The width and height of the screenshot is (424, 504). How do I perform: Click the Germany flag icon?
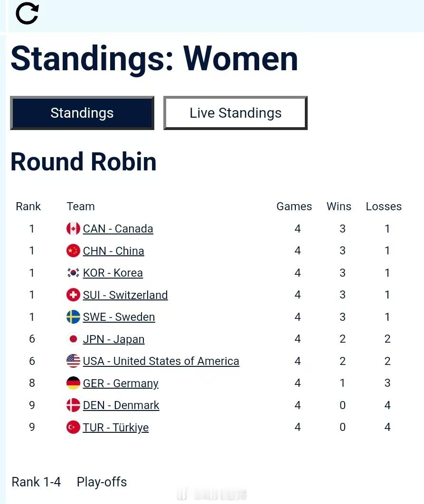coord(73,383)
